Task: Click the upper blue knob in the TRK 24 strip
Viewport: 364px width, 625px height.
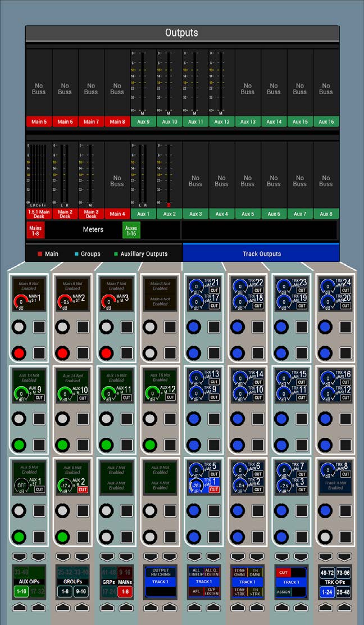Action: [325, 327]
